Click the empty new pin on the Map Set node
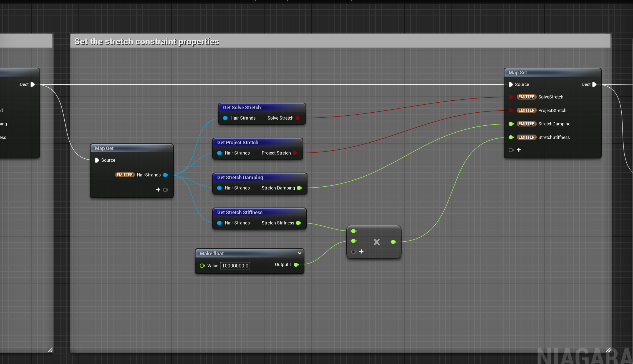Image resolution: width=633 pixels, height=364 pixels. point(511,150)
